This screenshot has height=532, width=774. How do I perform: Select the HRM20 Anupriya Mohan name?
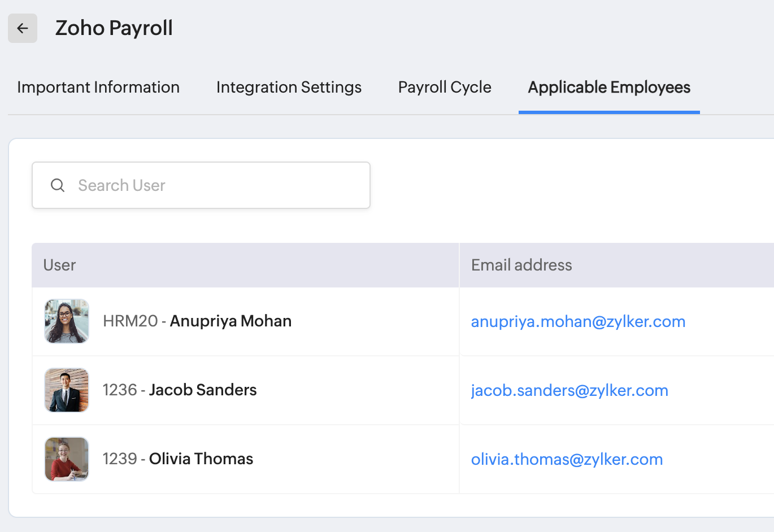pos(231,321)
